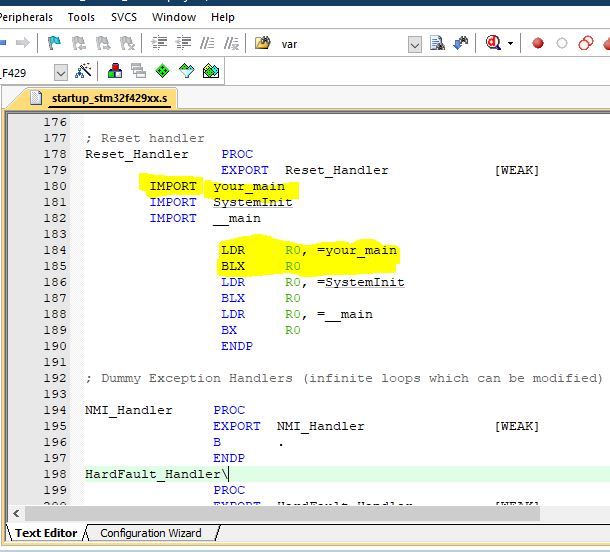Toggle bookmark on current line
The width and height of the screenshot is (610, 552).
pyautogui.click(x=55, y=43)
